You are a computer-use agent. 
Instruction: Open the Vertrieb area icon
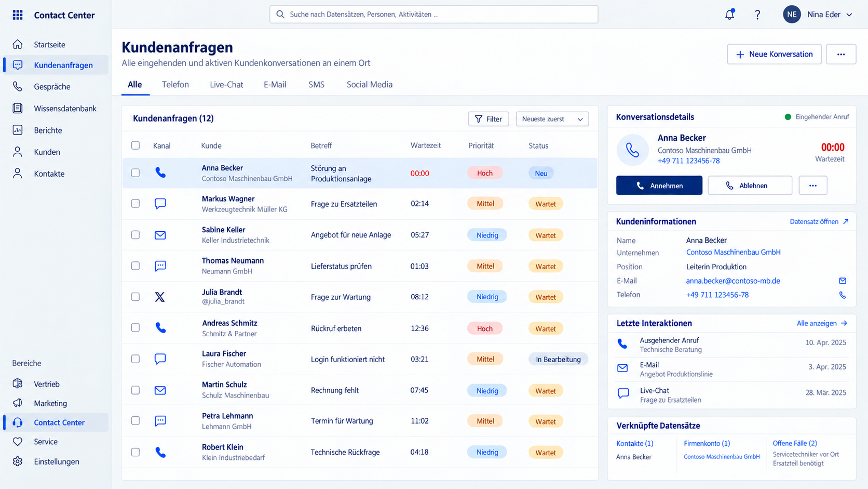click(x=18, y=384)
